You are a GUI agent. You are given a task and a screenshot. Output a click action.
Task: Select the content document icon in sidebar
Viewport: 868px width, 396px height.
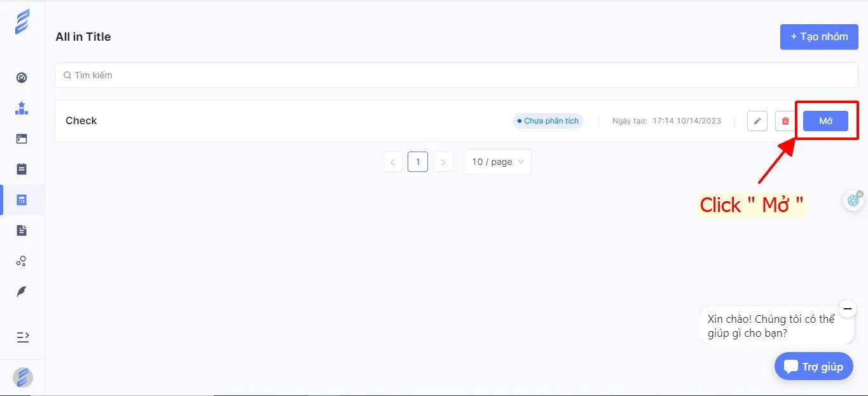tap(21, 230)
